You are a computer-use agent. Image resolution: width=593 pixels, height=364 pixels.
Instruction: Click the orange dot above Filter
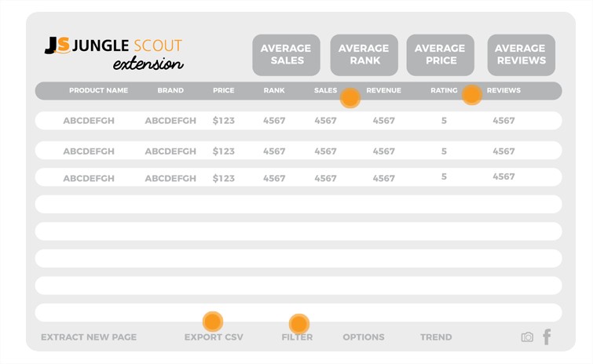(x=299, y=324)
